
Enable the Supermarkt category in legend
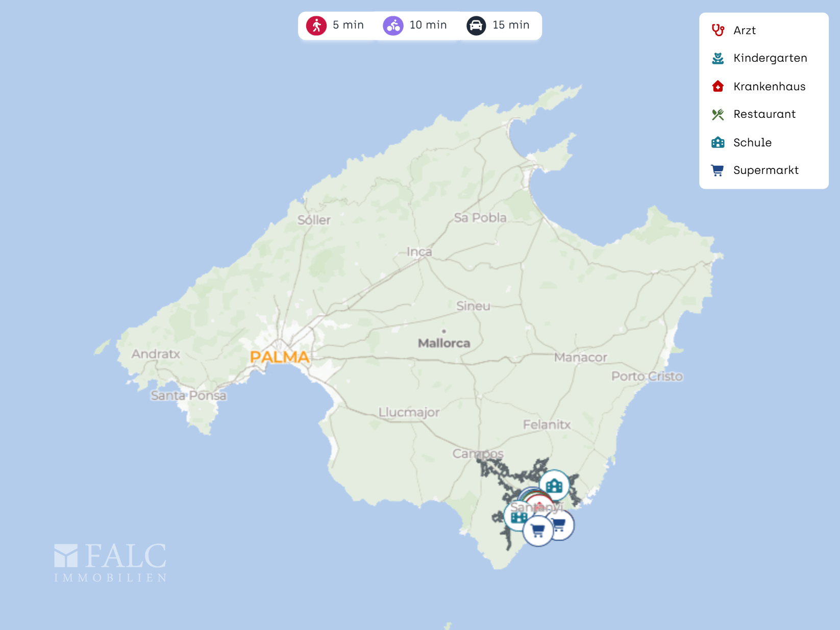pyautogui.click(x=765, y=170)
